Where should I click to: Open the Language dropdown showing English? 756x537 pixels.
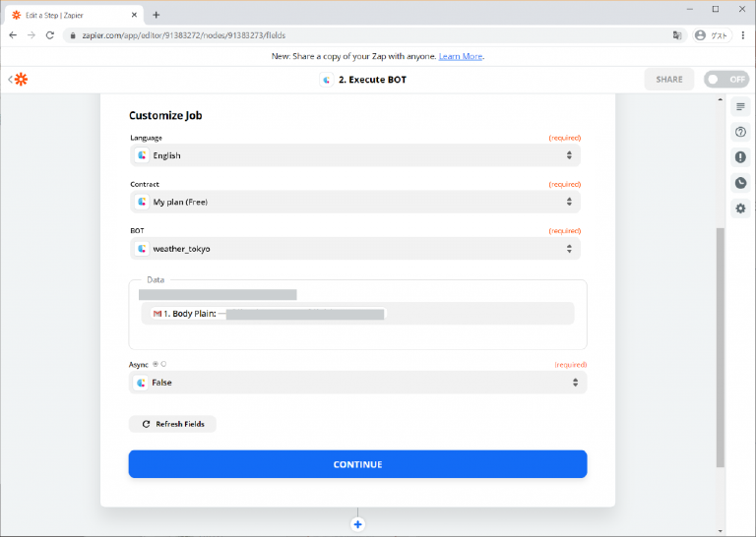[355, 155]
